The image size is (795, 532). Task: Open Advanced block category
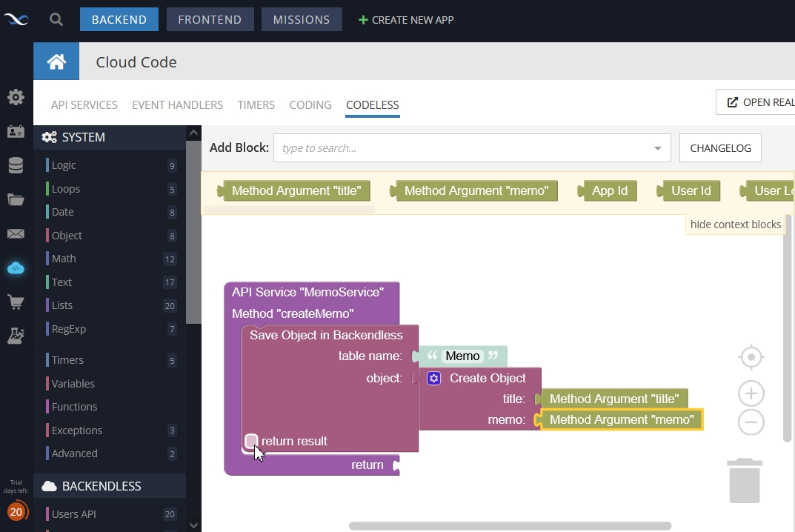[x=110, y=453]
